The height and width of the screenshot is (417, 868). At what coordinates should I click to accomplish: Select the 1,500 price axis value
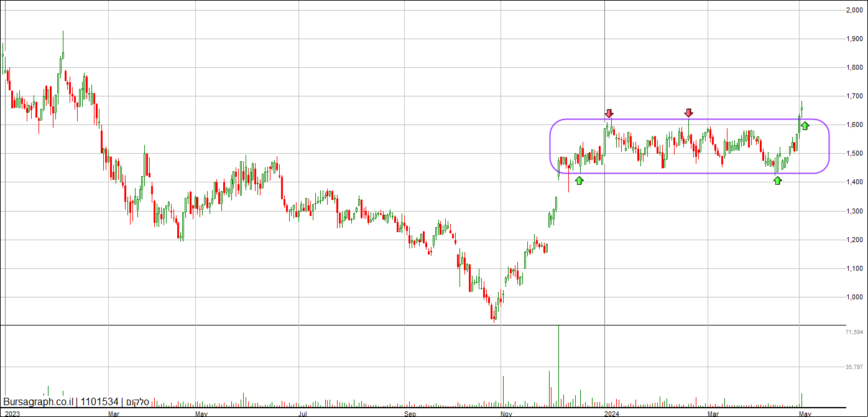click(x=854, y=154)
